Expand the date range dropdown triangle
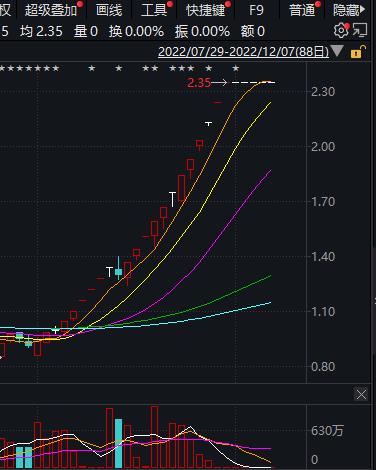 pyautogui.click(x=337, y=51)
